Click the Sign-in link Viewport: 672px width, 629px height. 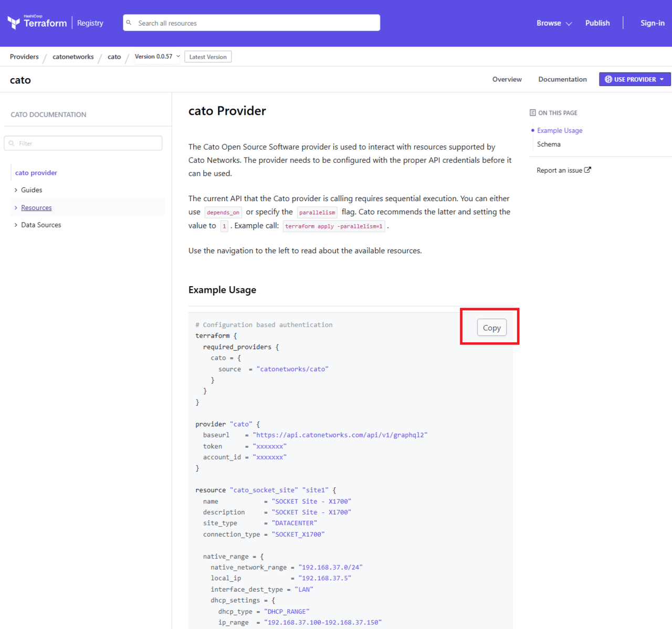tap(652, 23)
